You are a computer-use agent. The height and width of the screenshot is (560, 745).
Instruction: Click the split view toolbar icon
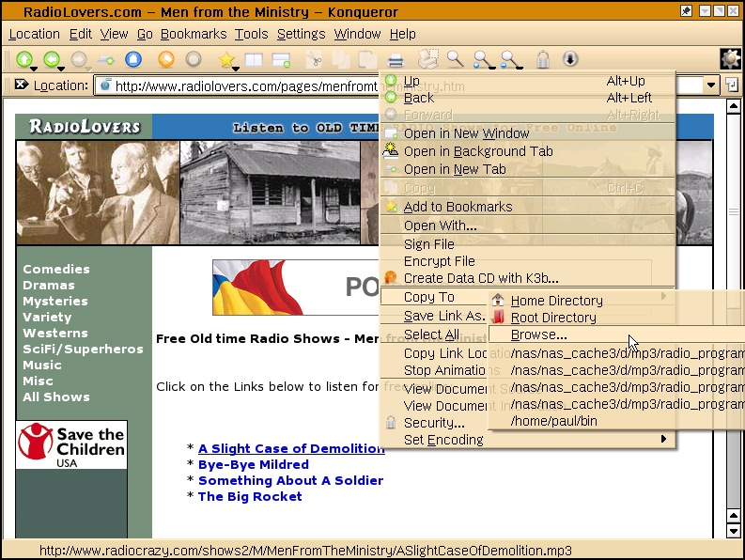[254, 59]
